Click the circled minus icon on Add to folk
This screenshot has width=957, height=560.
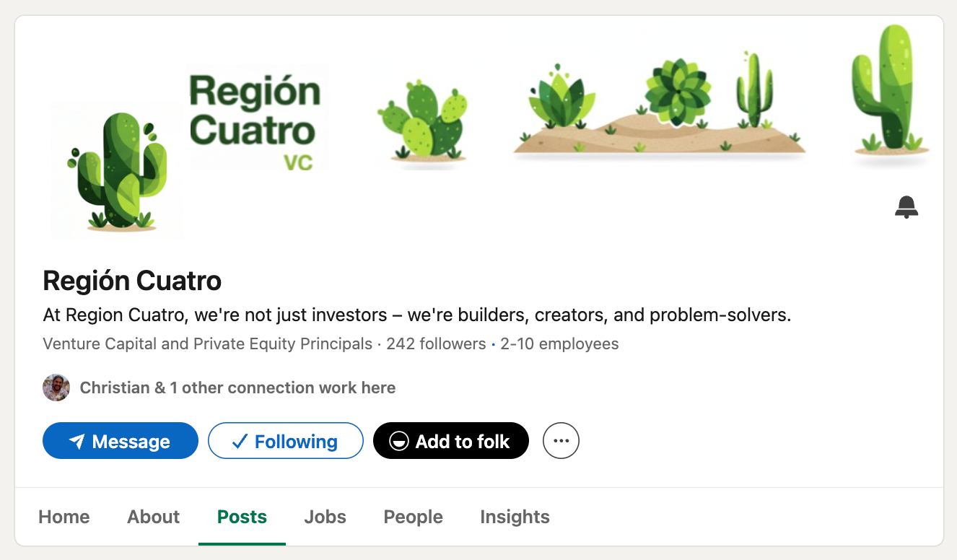pos(398,440)
